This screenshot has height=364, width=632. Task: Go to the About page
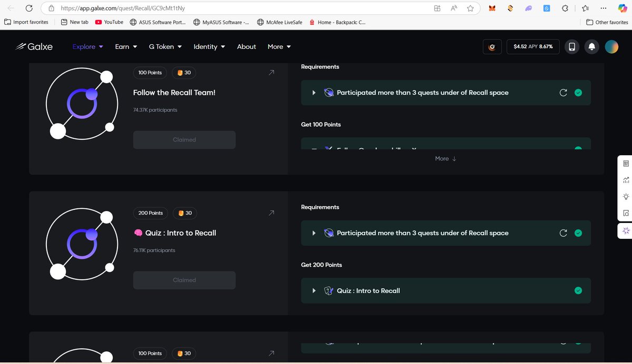click(246, 46)
